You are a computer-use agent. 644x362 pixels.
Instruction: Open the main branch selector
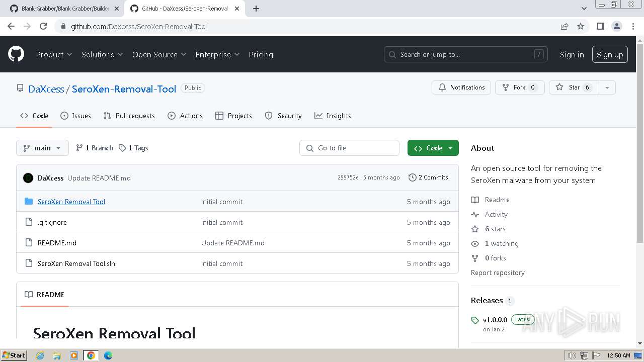42,148
